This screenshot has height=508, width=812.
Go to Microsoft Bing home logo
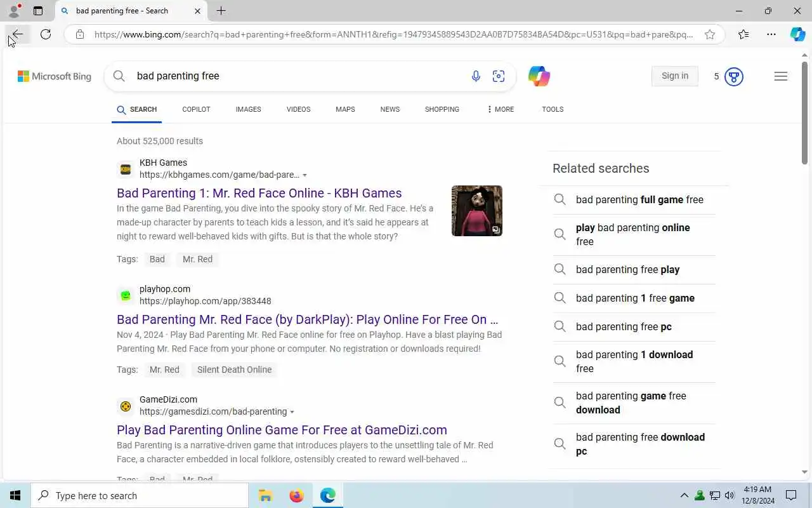point(55,76)
